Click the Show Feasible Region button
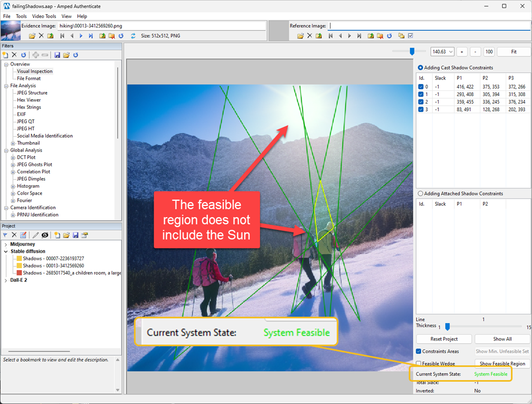 (502, 363)
